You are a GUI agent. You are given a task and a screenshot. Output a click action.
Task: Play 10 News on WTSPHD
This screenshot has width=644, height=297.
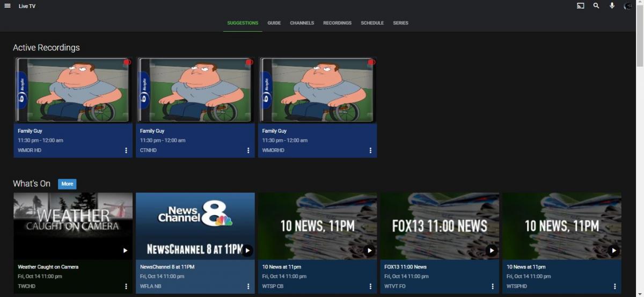click(x=614, y=250)
